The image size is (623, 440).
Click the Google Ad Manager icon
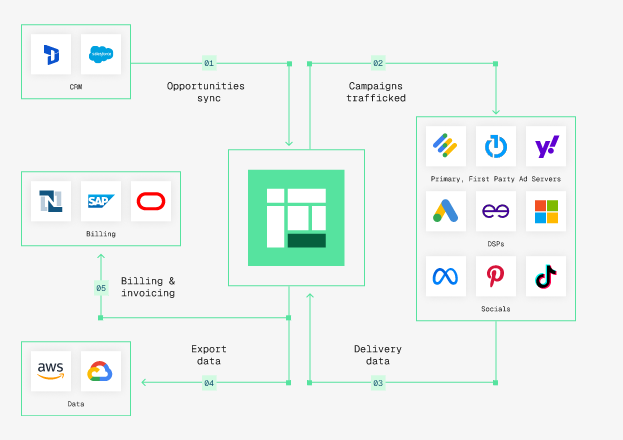point(446,146)
